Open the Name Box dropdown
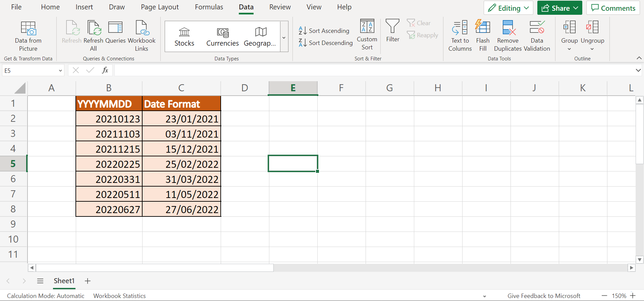Viewport: 644px width, 301px height. click(60, 70)
